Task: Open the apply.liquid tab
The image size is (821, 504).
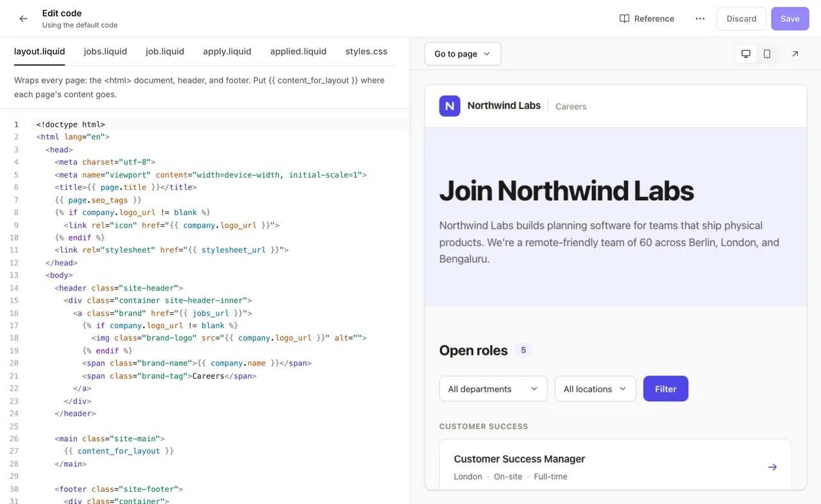Action: pos(227,51)
